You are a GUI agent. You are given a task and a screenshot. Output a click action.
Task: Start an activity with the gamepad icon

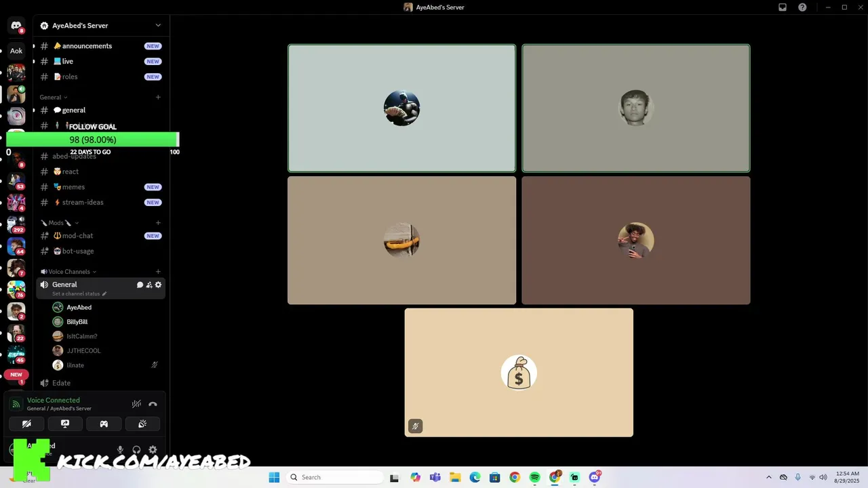click(x=104, y=424)
